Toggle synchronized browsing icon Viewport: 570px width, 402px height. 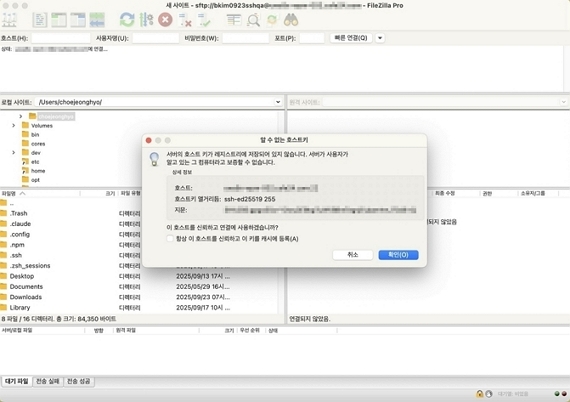click(272, 20)
